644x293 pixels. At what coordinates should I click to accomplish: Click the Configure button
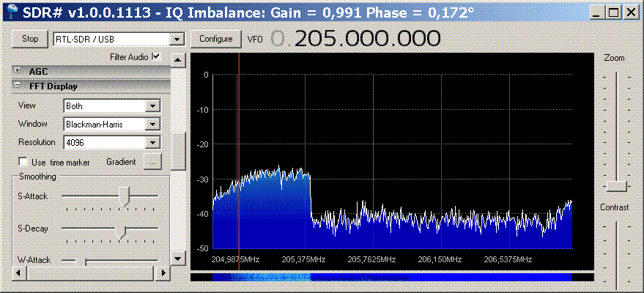(215, 39)
